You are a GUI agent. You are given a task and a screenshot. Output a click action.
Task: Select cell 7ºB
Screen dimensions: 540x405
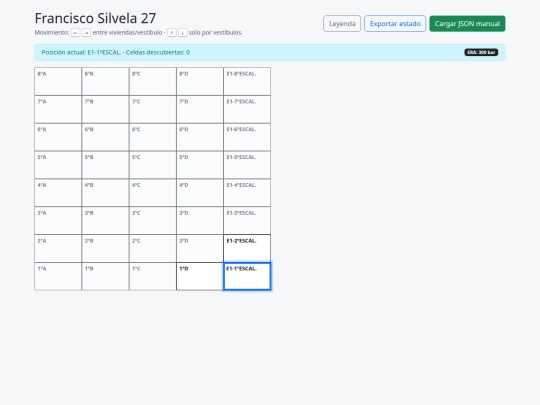(x=105, y=109)
